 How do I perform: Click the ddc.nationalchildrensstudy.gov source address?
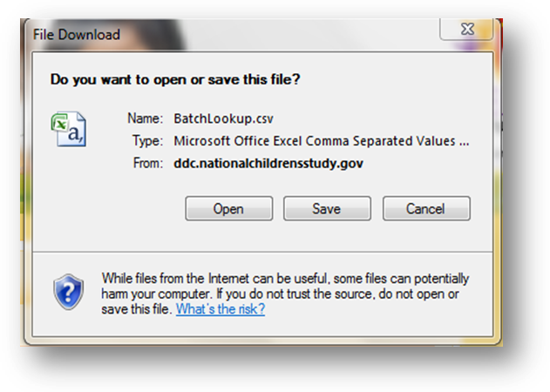click(268, 162)
